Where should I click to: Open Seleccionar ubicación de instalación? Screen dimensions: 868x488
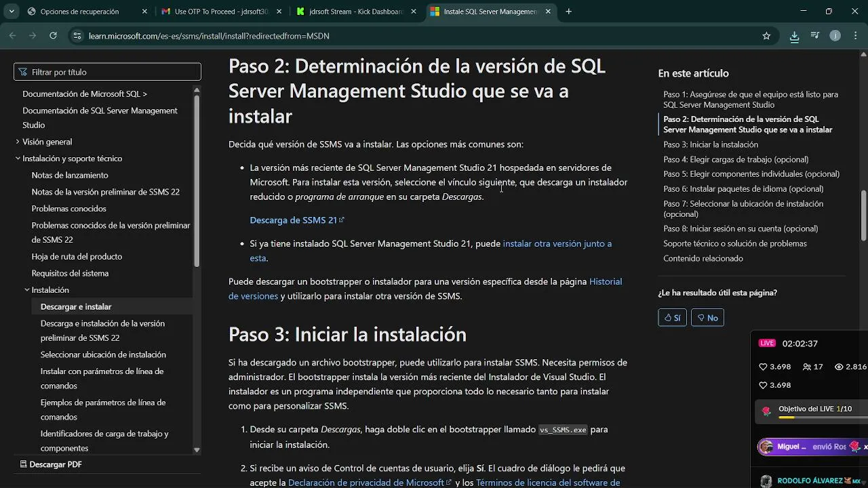point(103,354)
